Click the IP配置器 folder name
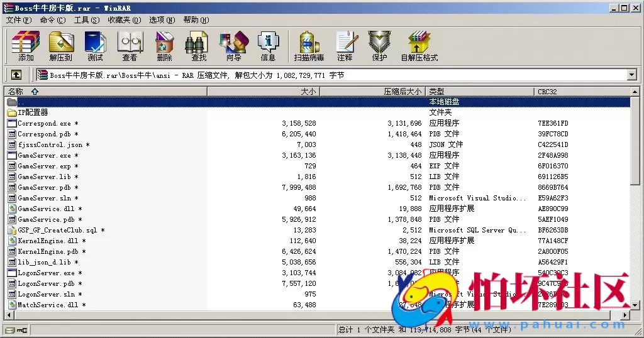The height and width of the screenshot is (338, 644). (x=33, y=112)
